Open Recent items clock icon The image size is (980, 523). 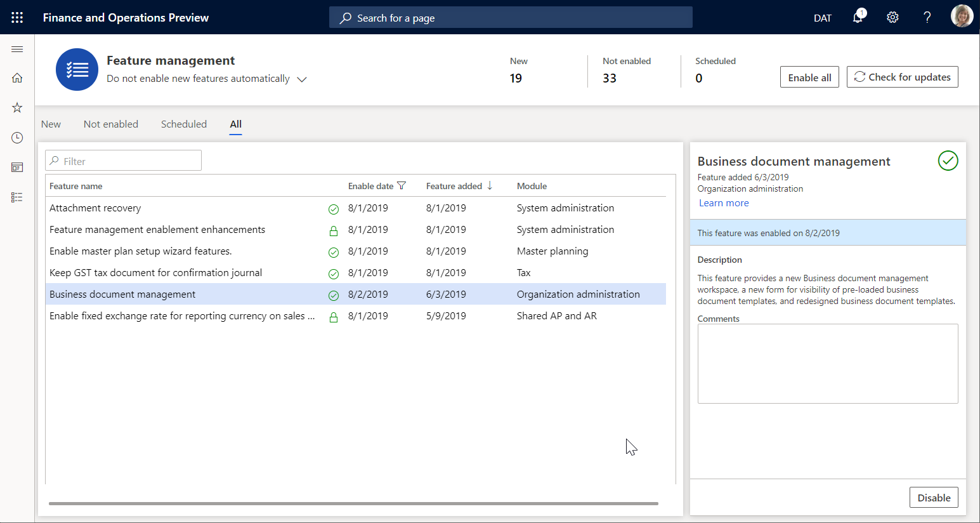tap(17, 138)
